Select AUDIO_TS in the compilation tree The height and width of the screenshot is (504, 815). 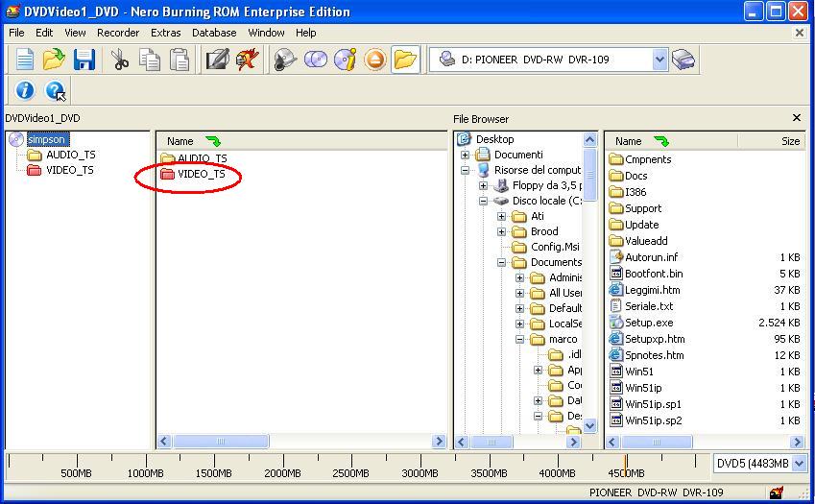coord(71,155)
